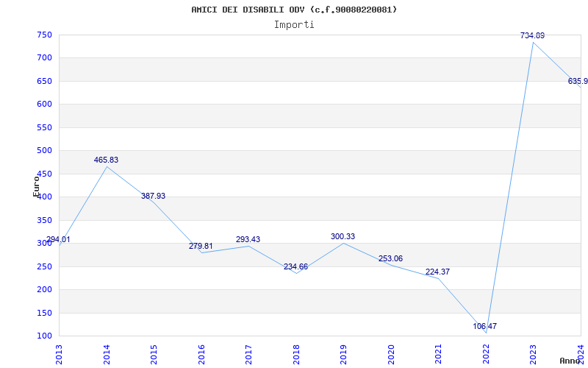Select the 387.93 data label
588x368 pixels.
(x=153, y=196)
